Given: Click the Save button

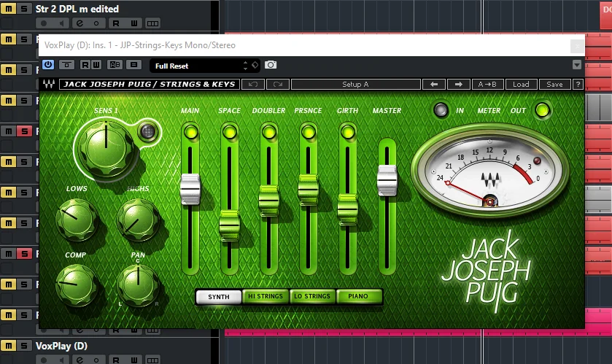Looking at the screenshot, I should [554, 85].
